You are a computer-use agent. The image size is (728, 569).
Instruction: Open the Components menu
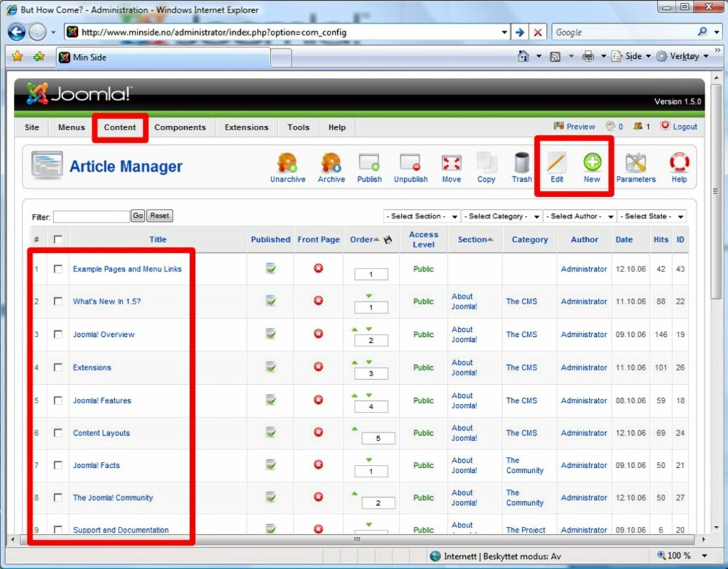(180, 127)
